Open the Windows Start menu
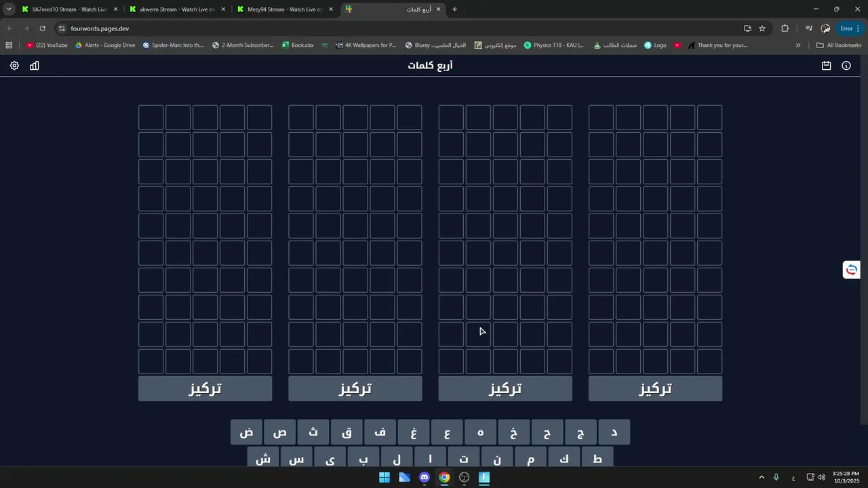Screen dimensions: 868x488 [384, 477]
